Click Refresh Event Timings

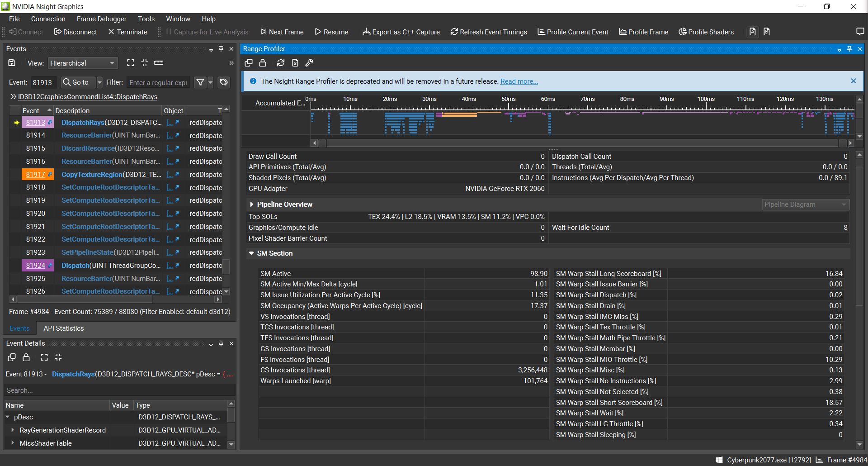coord(489,32)
